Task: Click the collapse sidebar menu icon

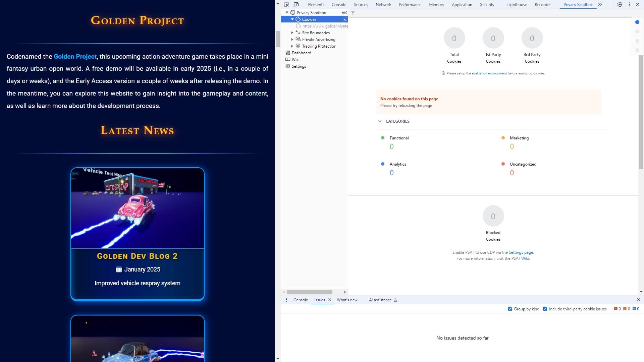Action: pyautogui.click(x=344, y=12)
